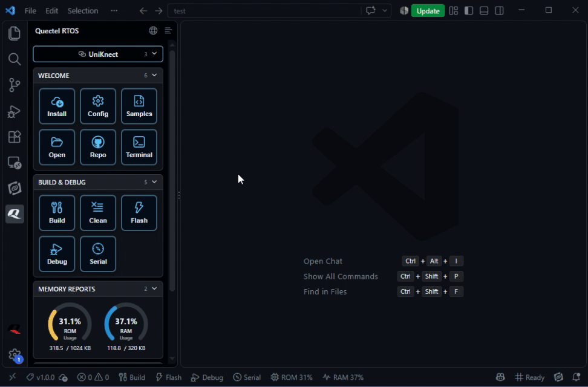Image resolution: width=588 pixels, height=387 pixels.
Task: Click the chat icon in title bar
Action: tap(370, 10)
